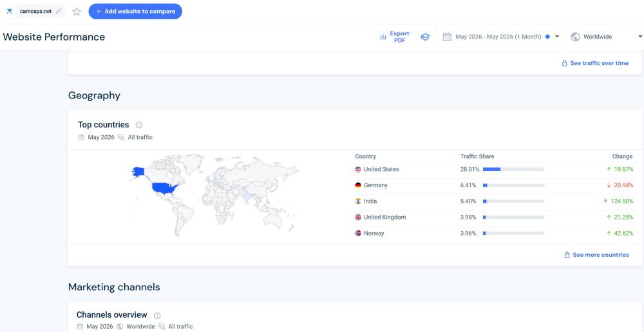This screenshot has height=332, width=644.
Task: Select Germany country row label
Action: click(x=375, y=185)
